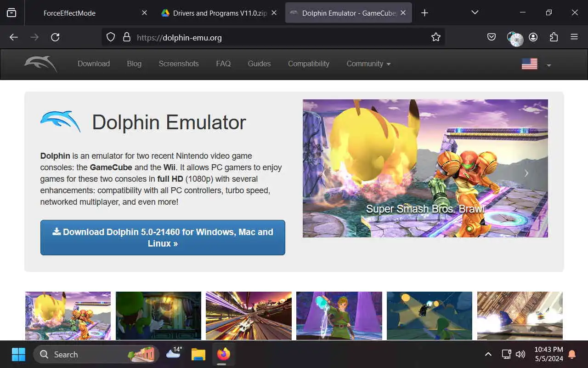Open the Extensions puzzle piece menu

coord(554,37)
